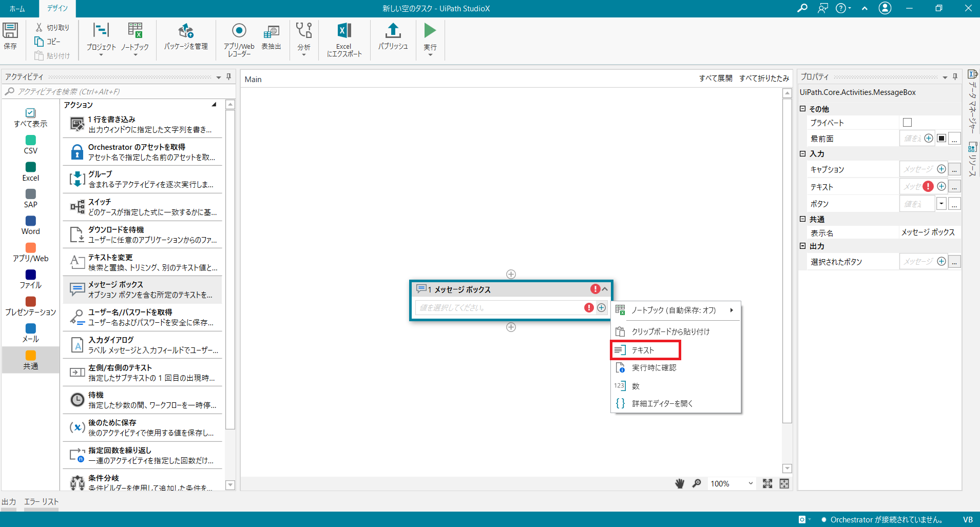Click the canvas zoom magnifier icon
Screen dimensions: 980x527
[697, 483]
